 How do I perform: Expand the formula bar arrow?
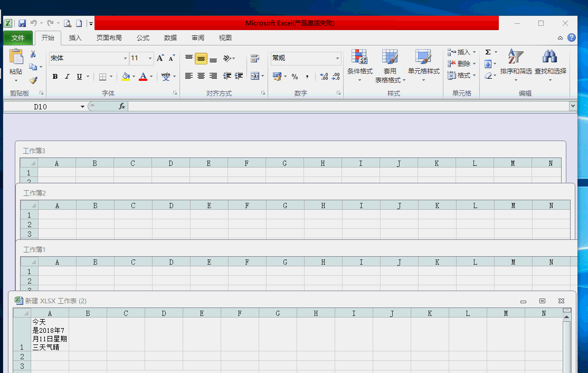coord(573,106)
